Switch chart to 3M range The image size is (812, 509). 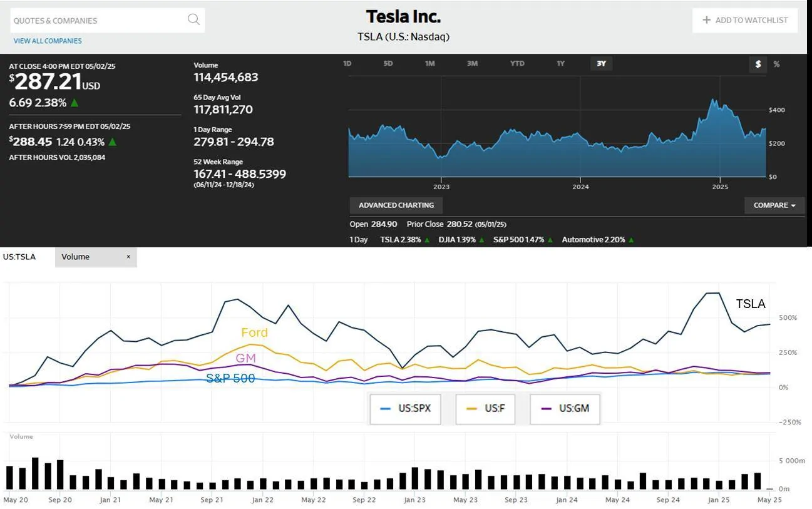click(472, 63)
